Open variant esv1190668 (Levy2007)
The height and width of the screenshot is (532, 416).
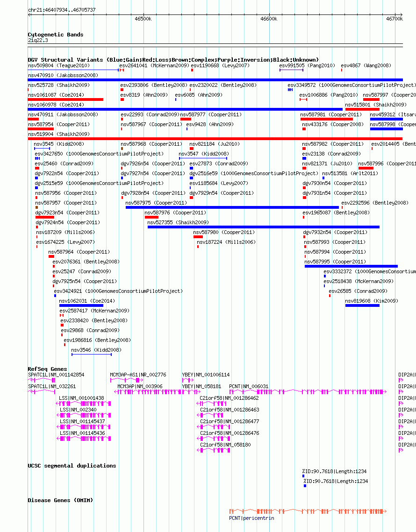click(220, 65)
